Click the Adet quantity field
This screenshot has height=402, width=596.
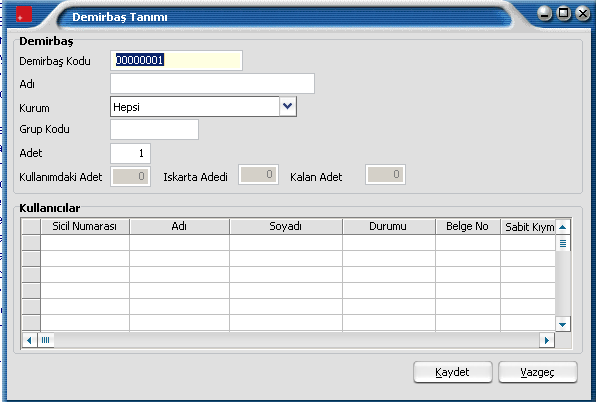[x=130, y=153]
